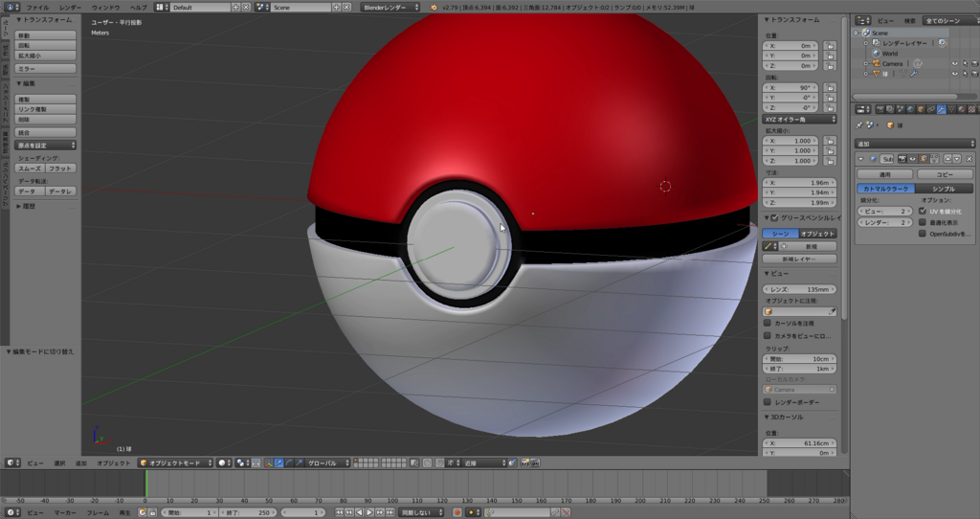This screenshot has height=519, width=980.
Task: Click the eyedropper in the lock-to-object field
Action: point(833,311)
